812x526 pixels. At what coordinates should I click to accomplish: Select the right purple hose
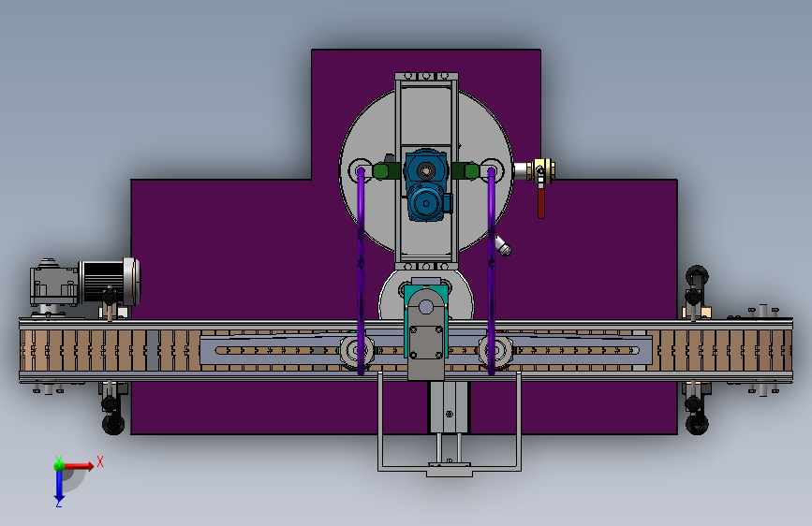coord(491,270)
